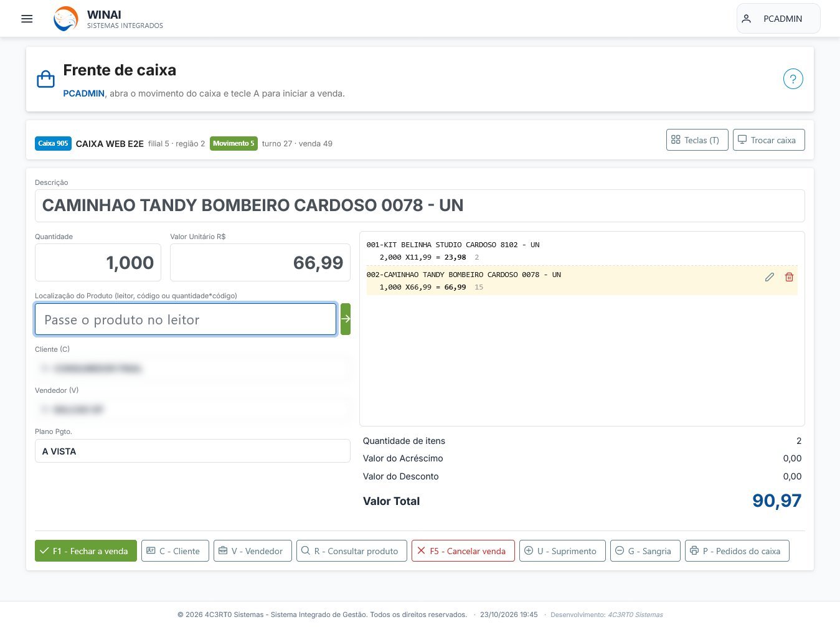
Task: Focus the 'Passe o produto no leitor' field
Action: coord(186,319)
